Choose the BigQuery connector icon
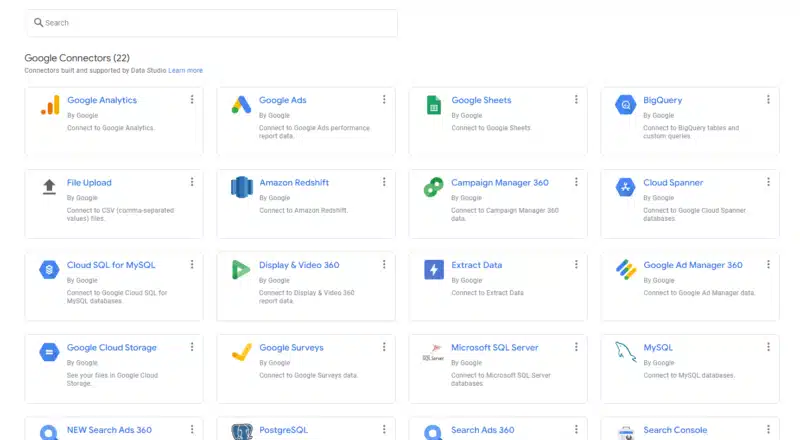The image size is (800, 440). pyautogui.click(x=626, y=104)
